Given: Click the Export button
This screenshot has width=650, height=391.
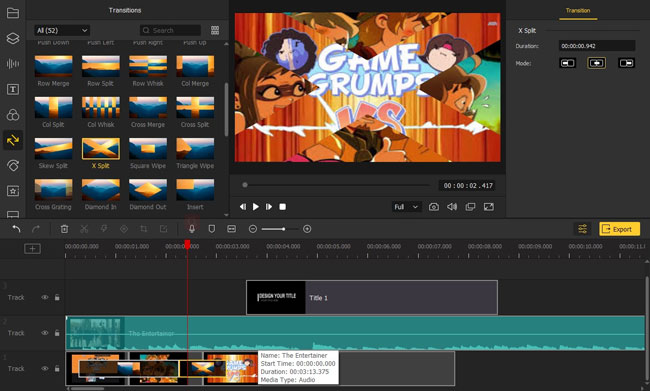Looking at the screenshot, I should (x=619, y=229).
